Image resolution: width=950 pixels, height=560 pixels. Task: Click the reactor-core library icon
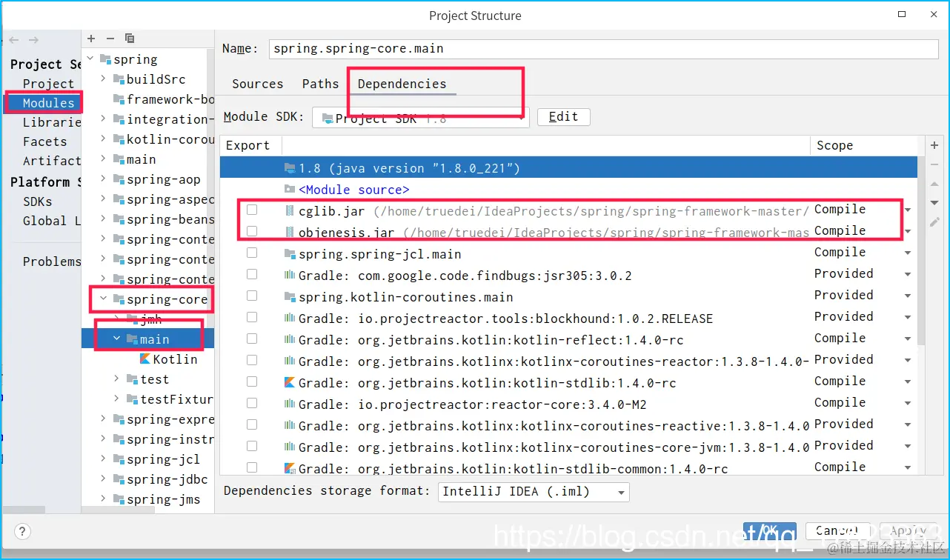click(x=290, y=404)
